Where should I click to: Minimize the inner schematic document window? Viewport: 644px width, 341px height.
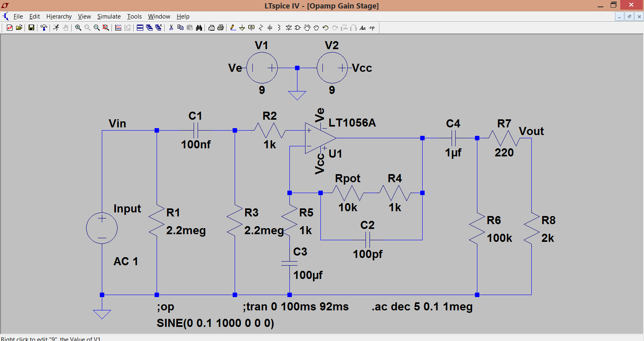point(619,17)
